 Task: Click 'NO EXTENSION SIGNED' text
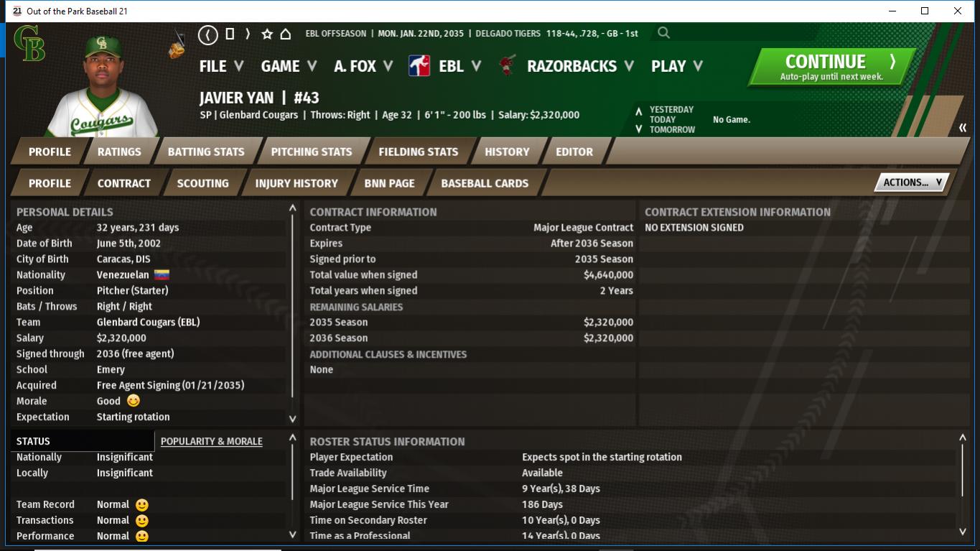694,228
